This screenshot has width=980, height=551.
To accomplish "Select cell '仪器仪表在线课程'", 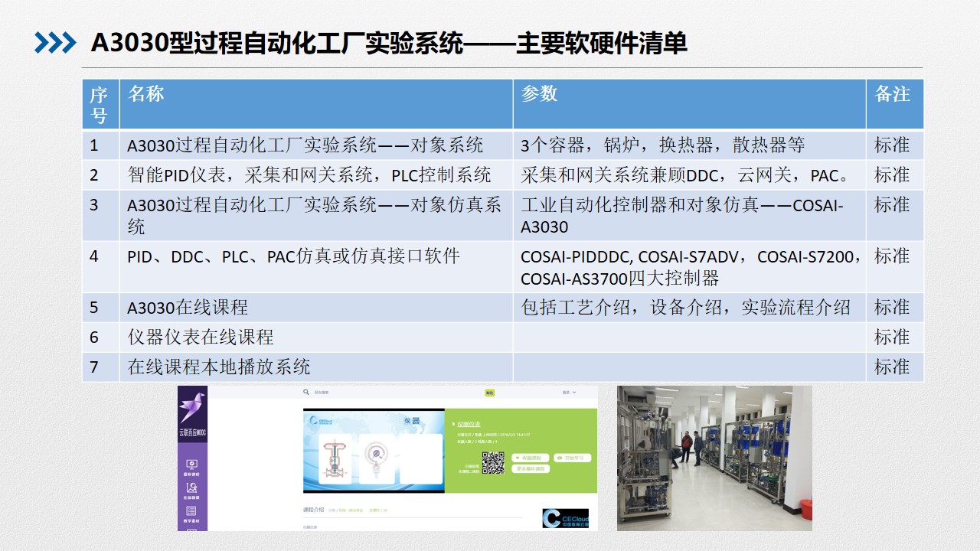I will click(316, 337).
